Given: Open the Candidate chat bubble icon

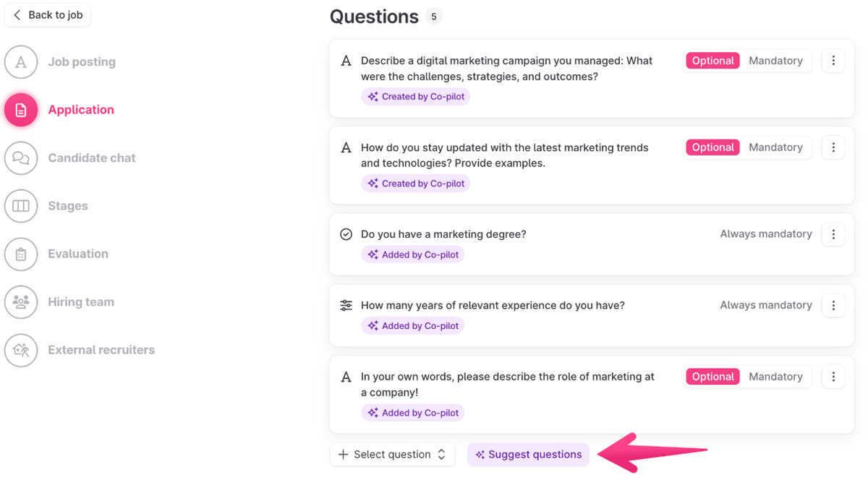Looking at the screenshot, I should coord(21,158).
